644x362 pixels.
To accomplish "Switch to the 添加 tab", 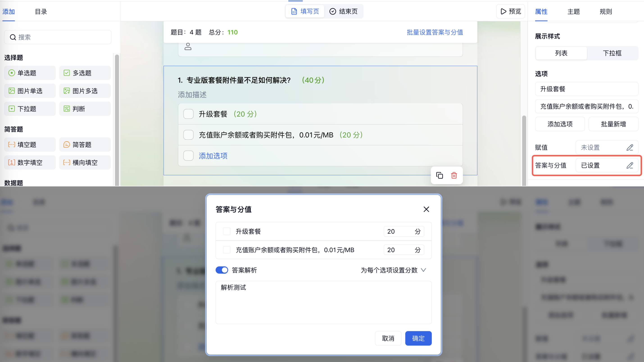I will (9, 11).
